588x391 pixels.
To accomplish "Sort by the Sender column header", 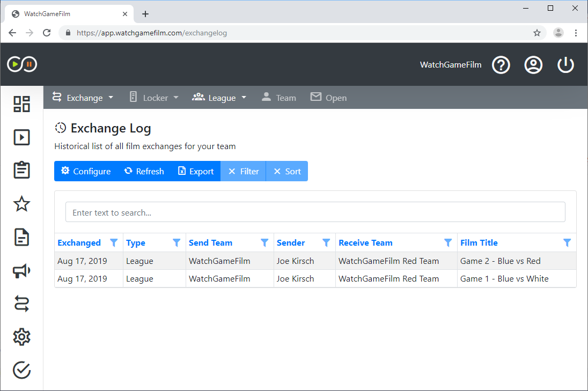I will tap(291, 243).
